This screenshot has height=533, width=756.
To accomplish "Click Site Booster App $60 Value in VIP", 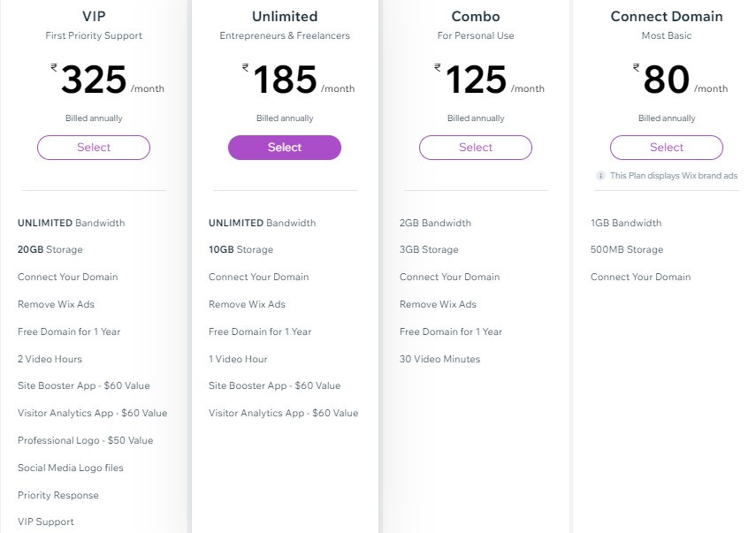I will (83, 385).
